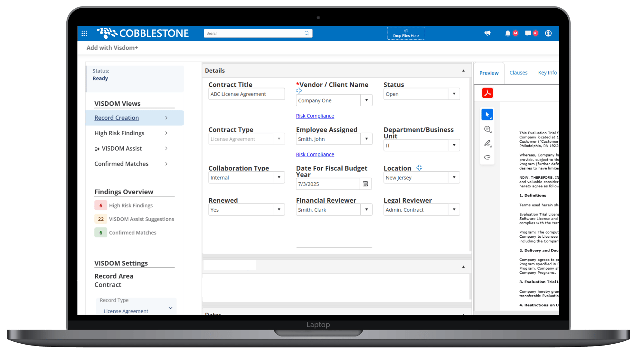Click Risk Compliance link under Vendor

pos(315,116)
